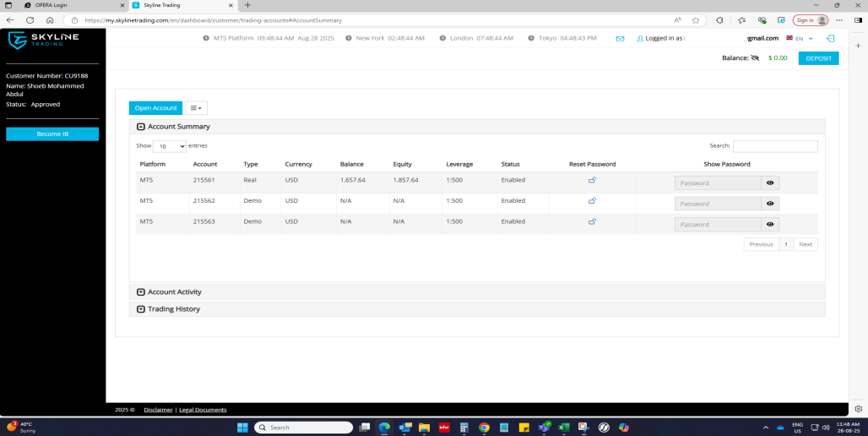The width and height of the screenshot is (868, 436).
Task: Open Excel from the Windows taskbar
Action: (563, 428)
